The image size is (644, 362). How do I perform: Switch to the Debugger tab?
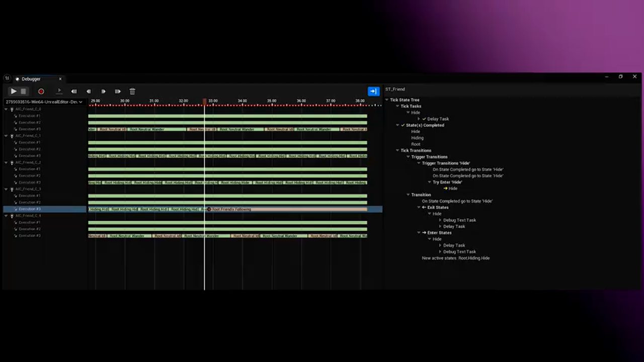[31, 79]
